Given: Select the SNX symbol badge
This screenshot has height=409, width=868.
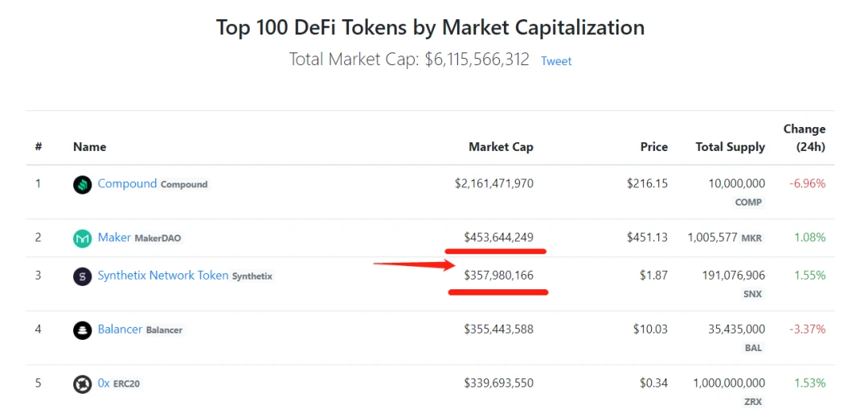Looking at the screenshot, I should pos(753,294).
